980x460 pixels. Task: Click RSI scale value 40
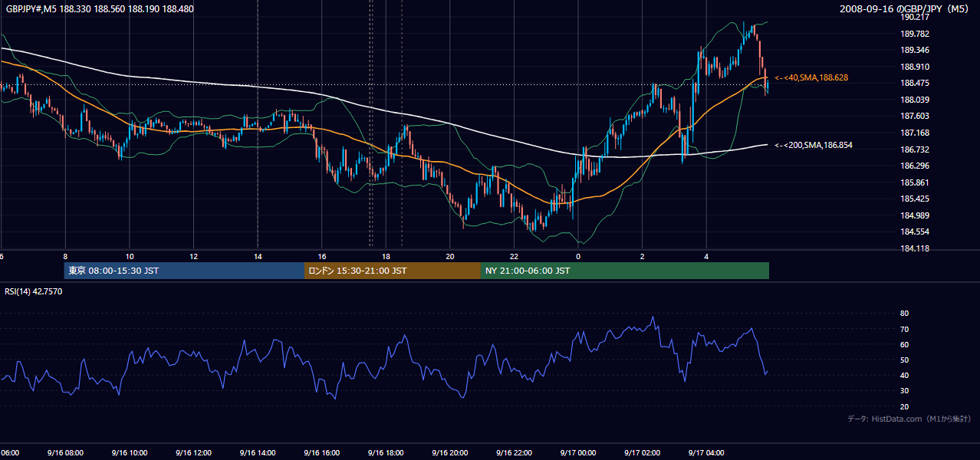point(904,375)
